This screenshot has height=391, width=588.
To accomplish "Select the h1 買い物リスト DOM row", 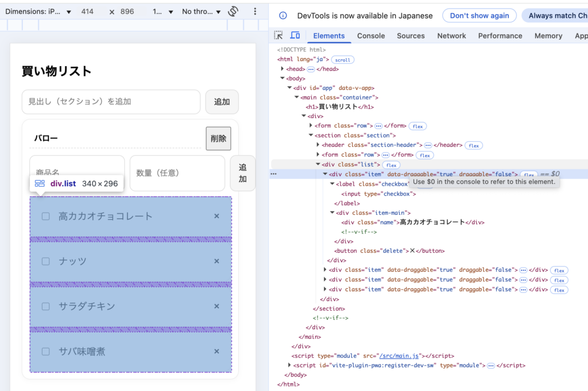I will click(x=340, y=107).
